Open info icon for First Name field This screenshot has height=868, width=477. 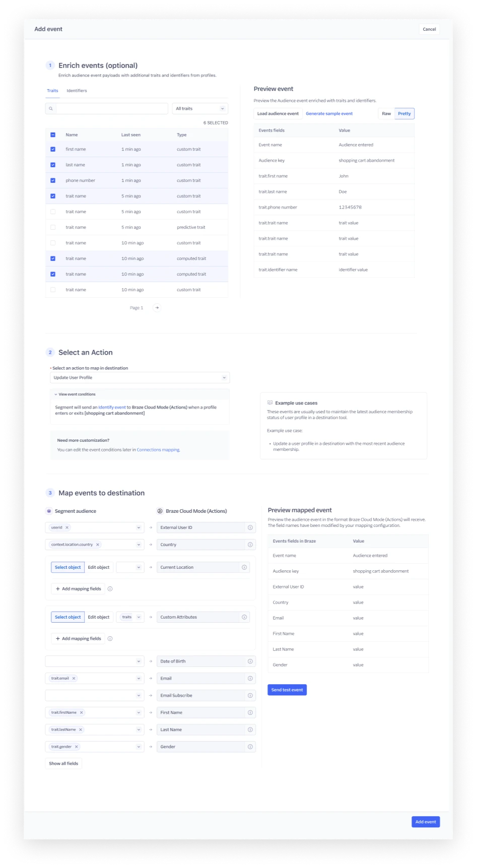250,712
